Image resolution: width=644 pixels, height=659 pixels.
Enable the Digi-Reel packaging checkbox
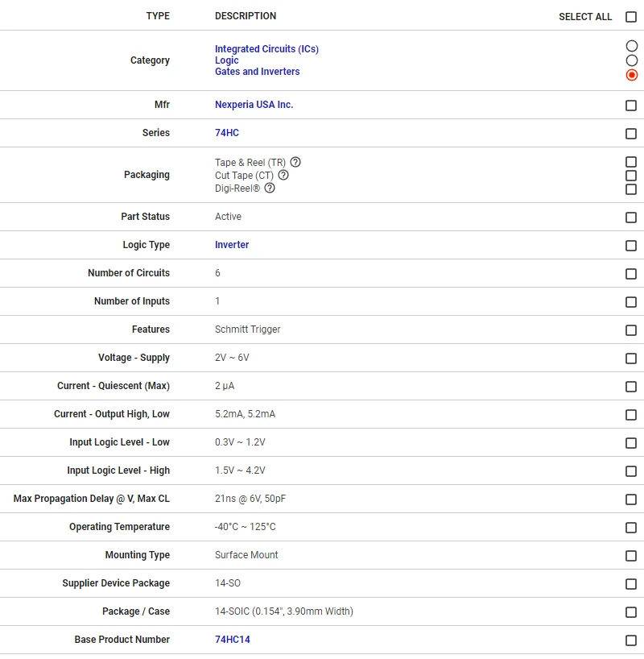pyautogui.click(x=631, y=189)
